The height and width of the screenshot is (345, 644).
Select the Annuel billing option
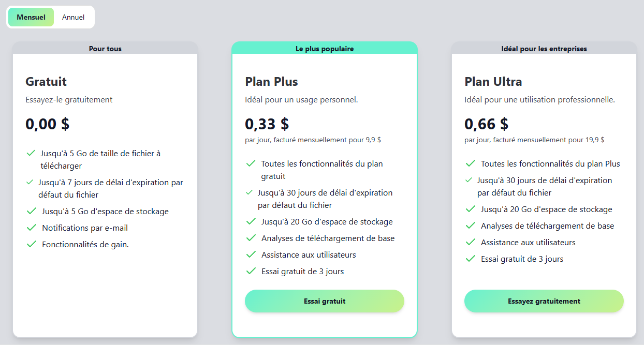[73, 17]
